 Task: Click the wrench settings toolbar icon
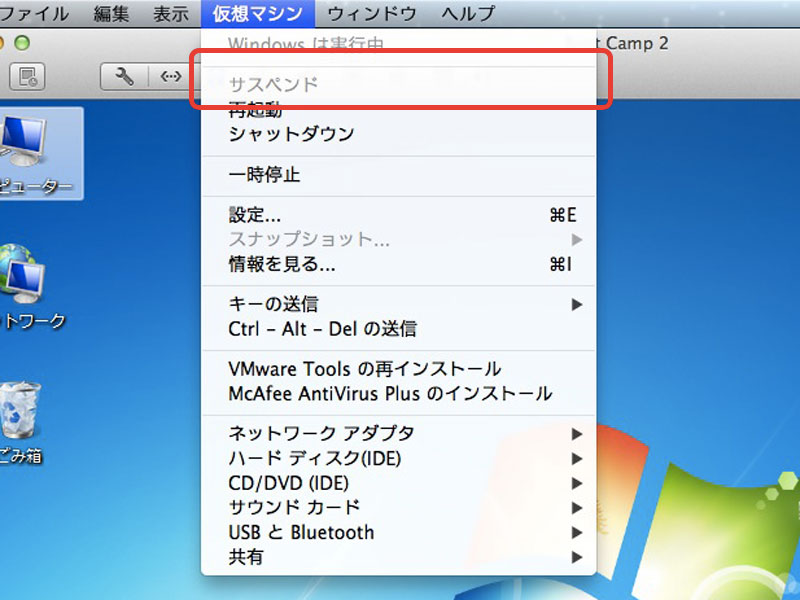click(124, 77)
